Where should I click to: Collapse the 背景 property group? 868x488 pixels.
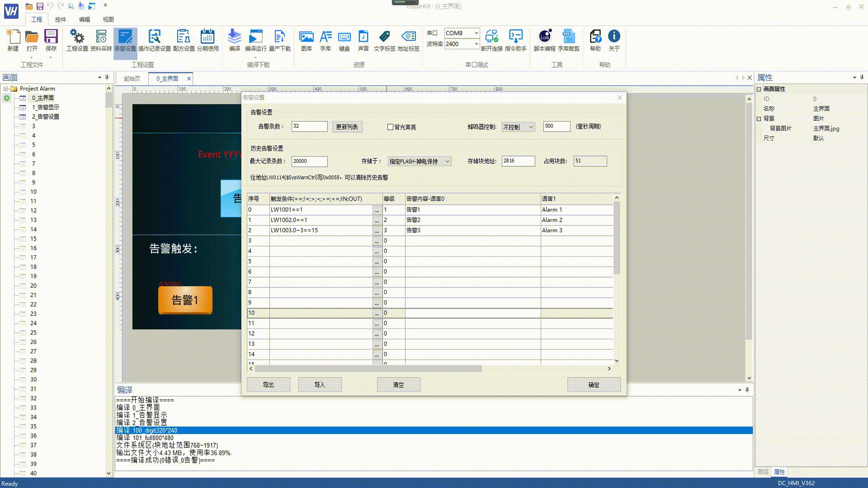pyautogui.click(x=759, y=119)
